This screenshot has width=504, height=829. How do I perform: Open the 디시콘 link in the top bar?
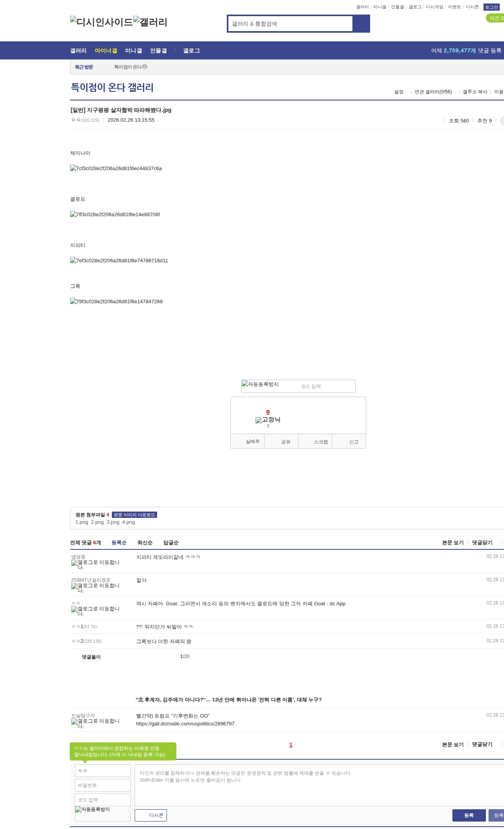coord(472,7)
